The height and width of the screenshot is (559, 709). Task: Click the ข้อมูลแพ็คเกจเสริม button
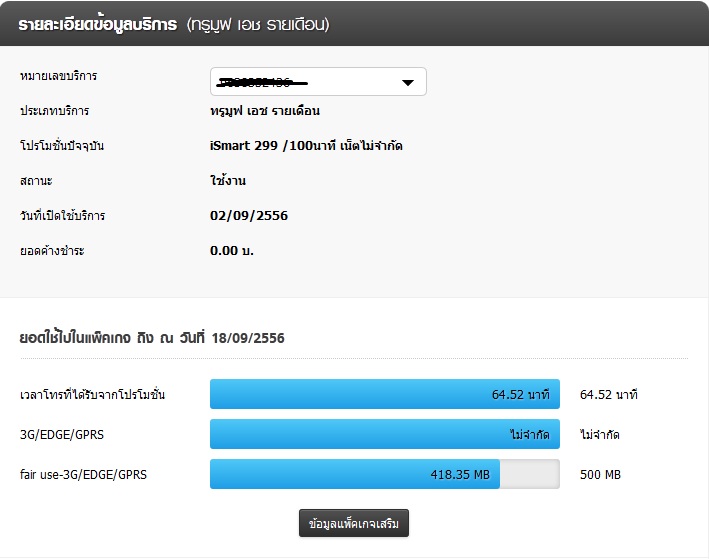click(354, 523)
